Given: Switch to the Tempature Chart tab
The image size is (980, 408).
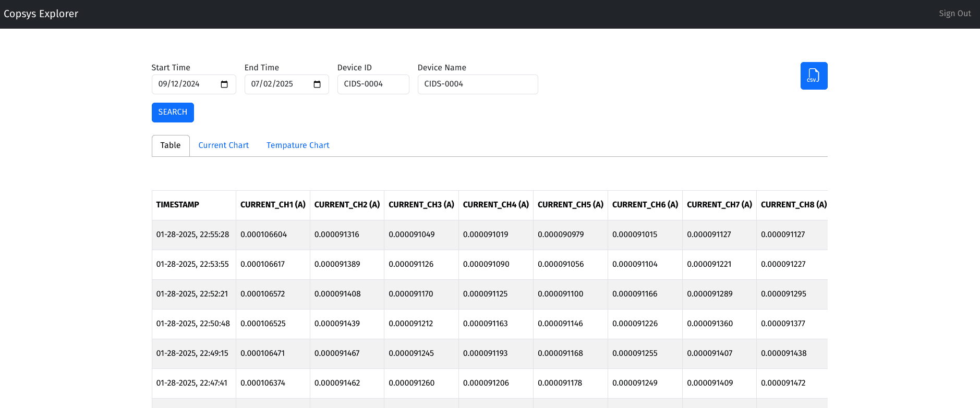Looking at the screenshot, I should click(x=298, y=145).
